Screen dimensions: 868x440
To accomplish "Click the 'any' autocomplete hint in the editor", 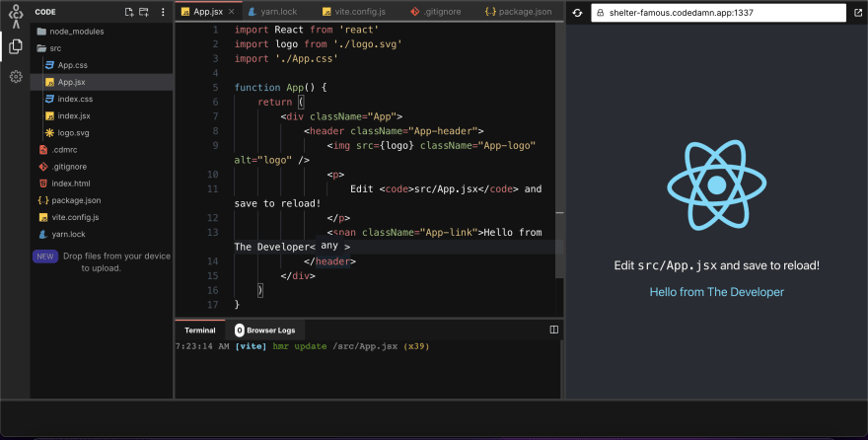I will point(329,246).
